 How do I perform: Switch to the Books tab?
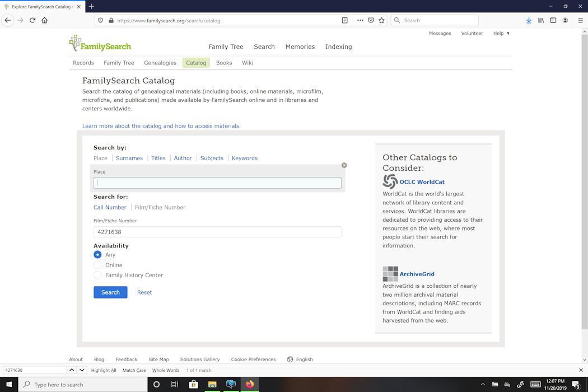[224, 63]
